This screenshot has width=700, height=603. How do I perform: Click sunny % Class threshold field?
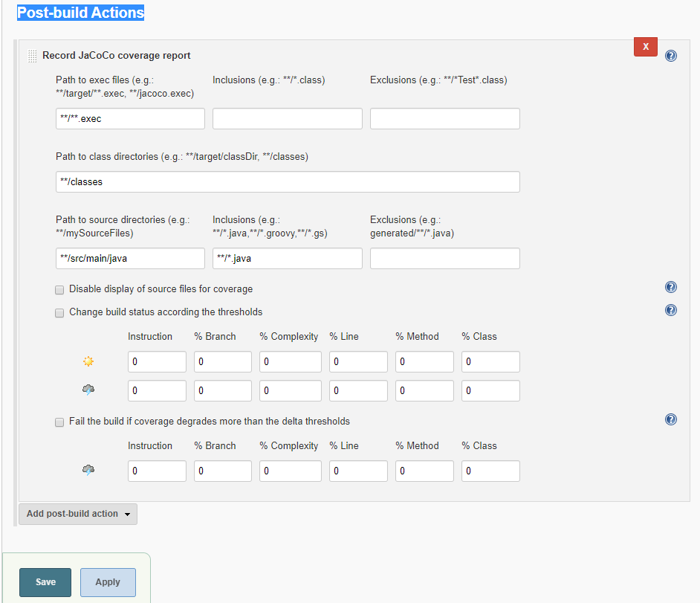click(490, 362)
